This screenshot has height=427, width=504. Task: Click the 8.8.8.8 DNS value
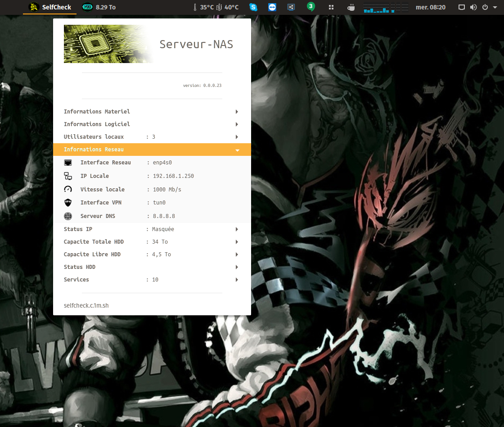(x=164, y=216)
